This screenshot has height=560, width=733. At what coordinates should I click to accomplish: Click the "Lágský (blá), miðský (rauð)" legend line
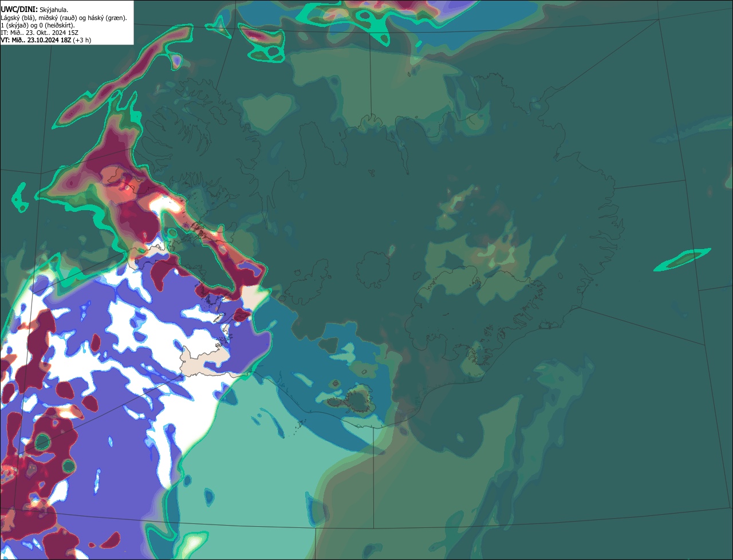pos(64,18)
